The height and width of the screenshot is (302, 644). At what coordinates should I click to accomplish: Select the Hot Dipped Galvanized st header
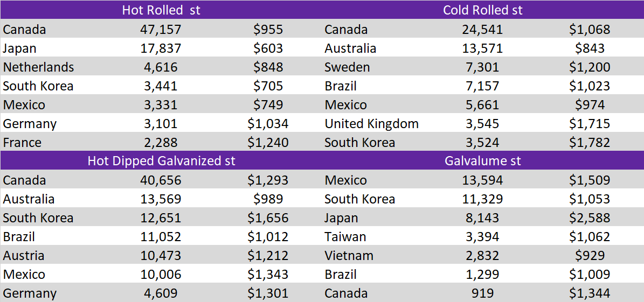pos(161,161)
